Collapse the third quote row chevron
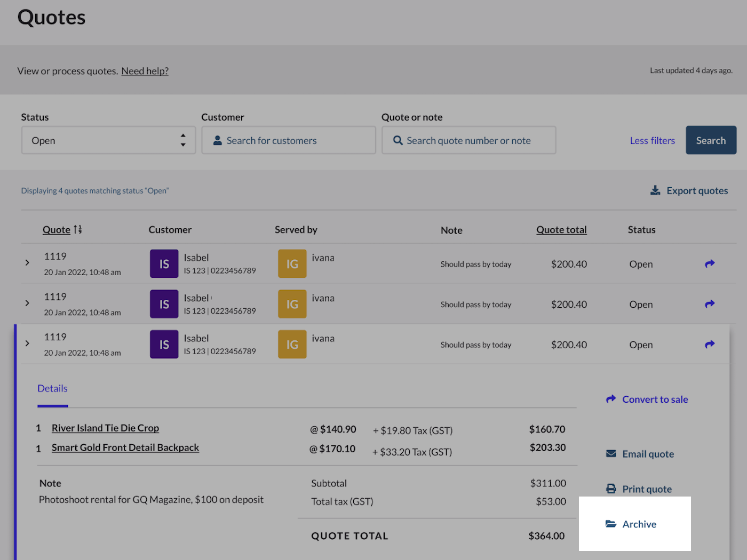The height and width of the screenshot is (560, 747). point(27,343)
